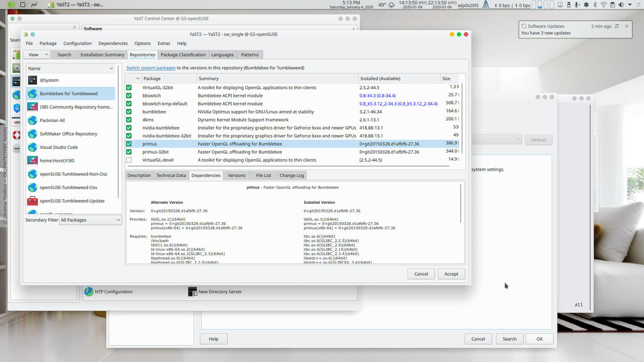
Task: Open NTP Configuration in YaST Control Center
Action: tap(109, 291)
